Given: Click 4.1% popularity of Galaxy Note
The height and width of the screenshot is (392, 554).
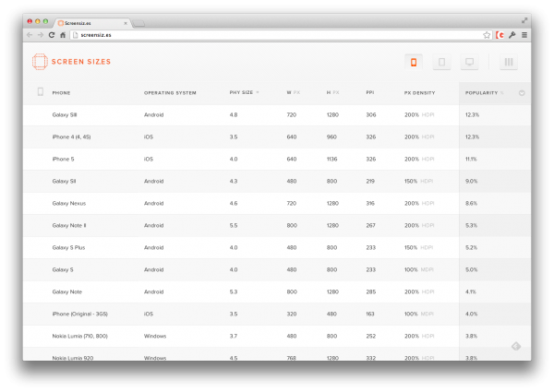Looking at the screenshot, I should point(471,291).
